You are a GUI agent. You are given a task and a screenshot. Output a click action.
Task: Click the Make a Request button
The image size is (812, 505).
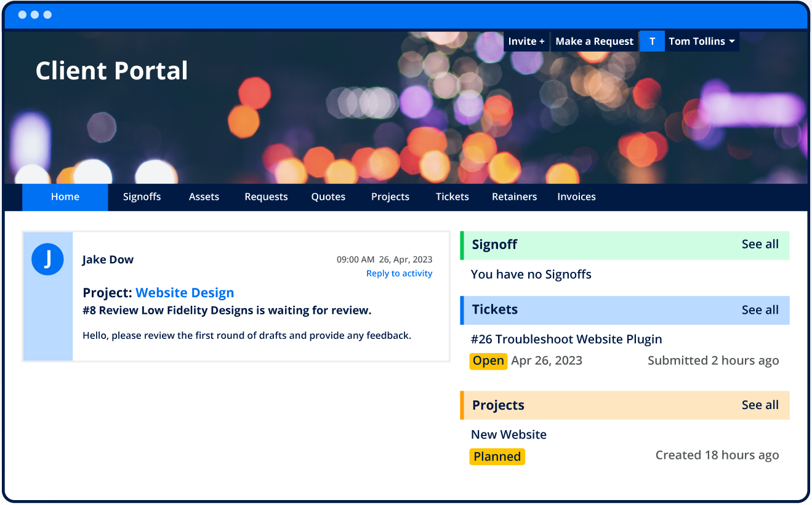594,41
